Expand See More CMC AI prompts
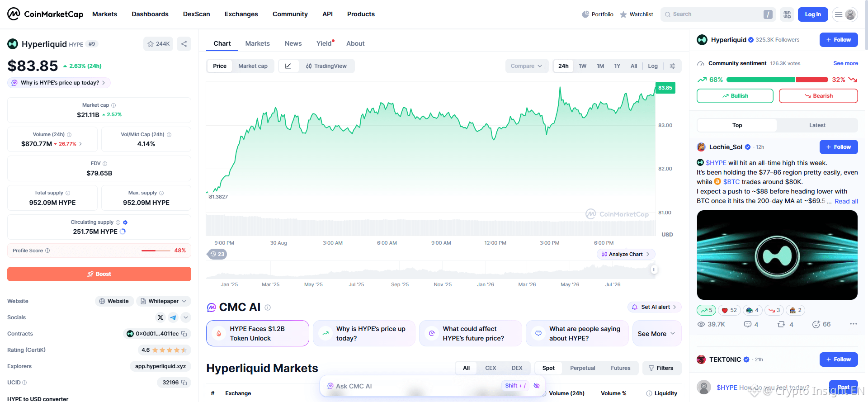 coord(656,334)
